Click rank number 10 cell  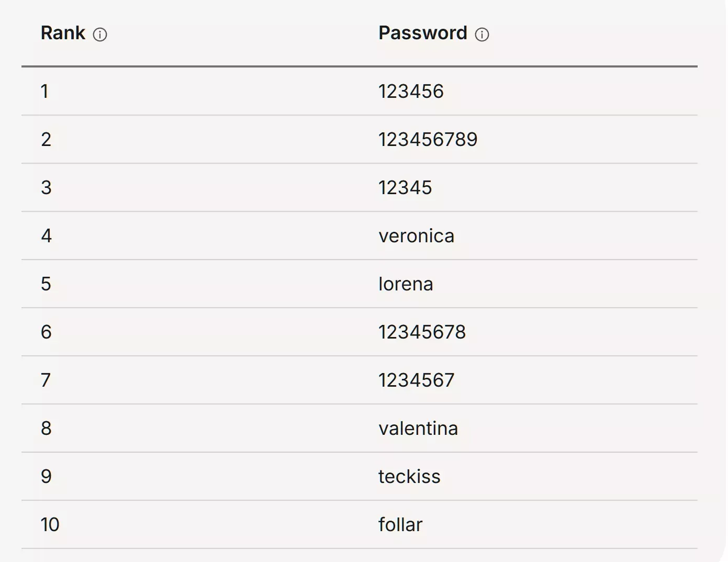(50, 525)
